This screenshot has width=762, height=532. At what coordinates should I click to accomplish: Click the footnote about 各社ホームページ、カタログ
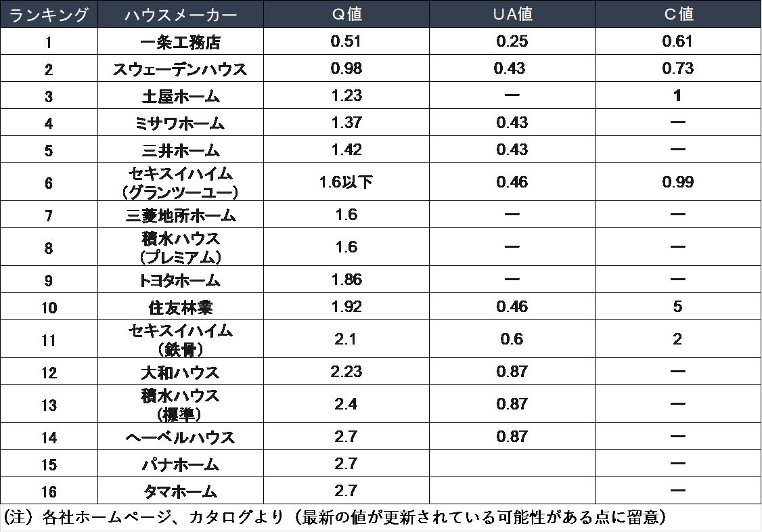[x=334, y=517]
